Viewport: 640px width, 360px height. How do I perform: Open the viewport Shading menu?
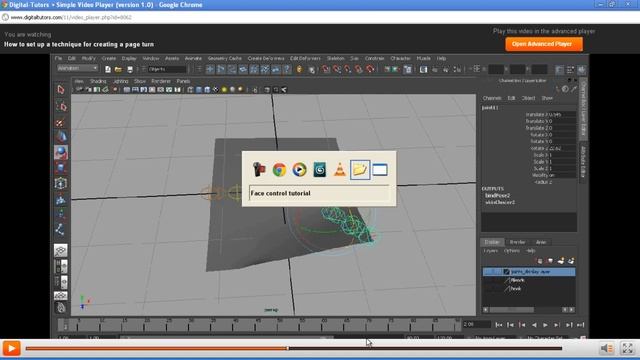point(98,81)
